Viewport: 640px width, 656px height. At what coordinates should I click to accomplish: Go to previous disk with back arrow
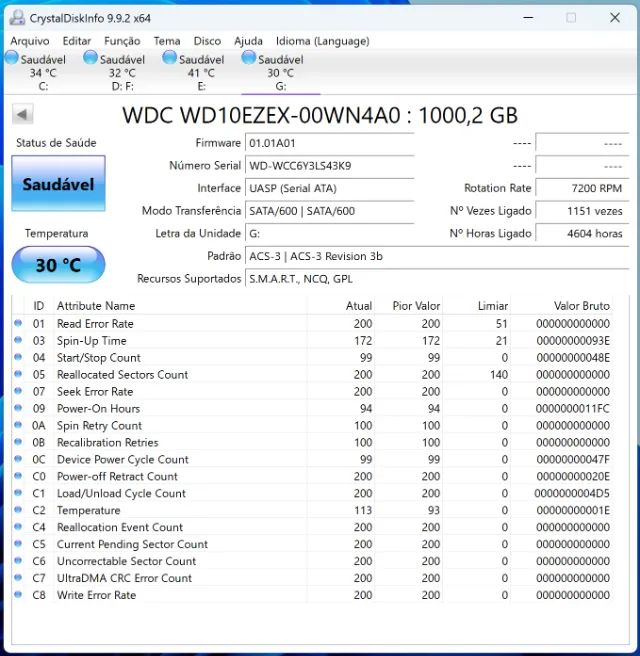(x=23, y=114)
